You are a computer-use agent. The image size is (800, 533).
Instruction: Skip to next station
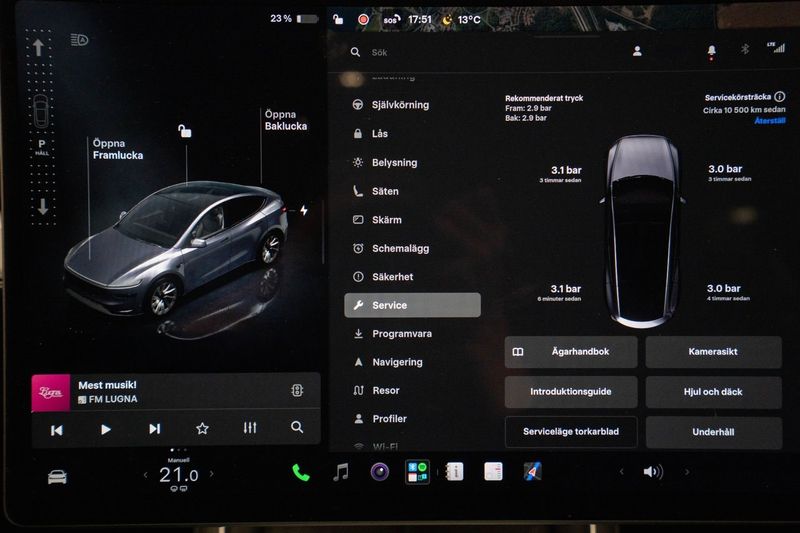click(155, 429)
